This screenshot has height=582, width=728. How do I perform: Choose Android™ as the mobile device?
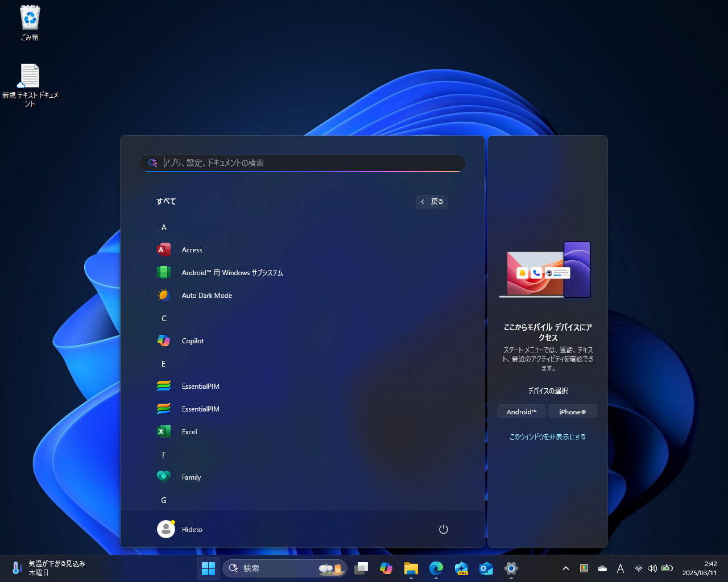tap(522, 411)
